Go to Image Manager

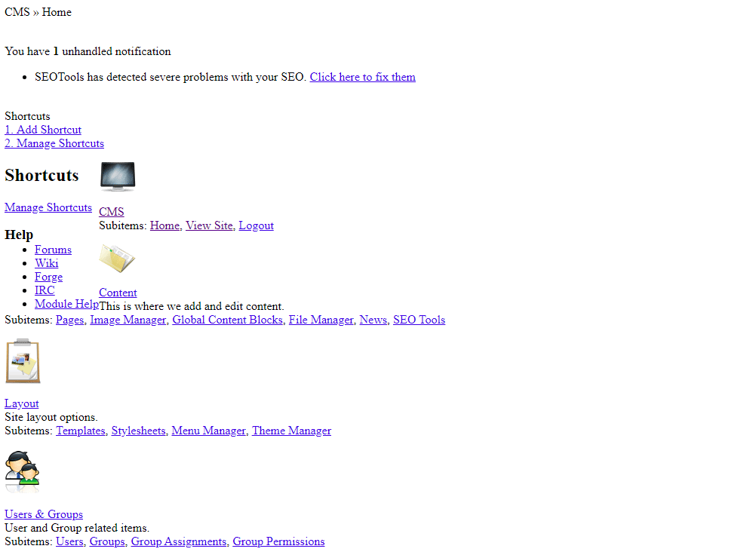pos(128,320)
